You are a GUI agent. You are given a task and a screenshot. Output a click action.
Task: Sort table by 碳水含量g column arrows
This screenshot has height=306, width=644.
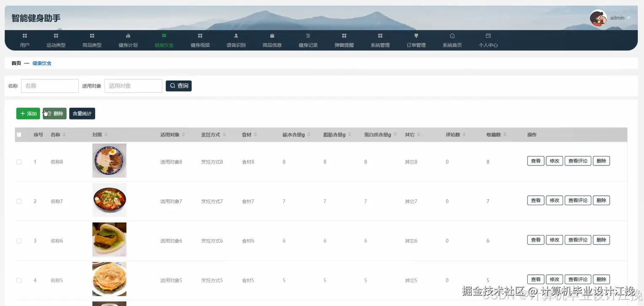tap(309, 135)
